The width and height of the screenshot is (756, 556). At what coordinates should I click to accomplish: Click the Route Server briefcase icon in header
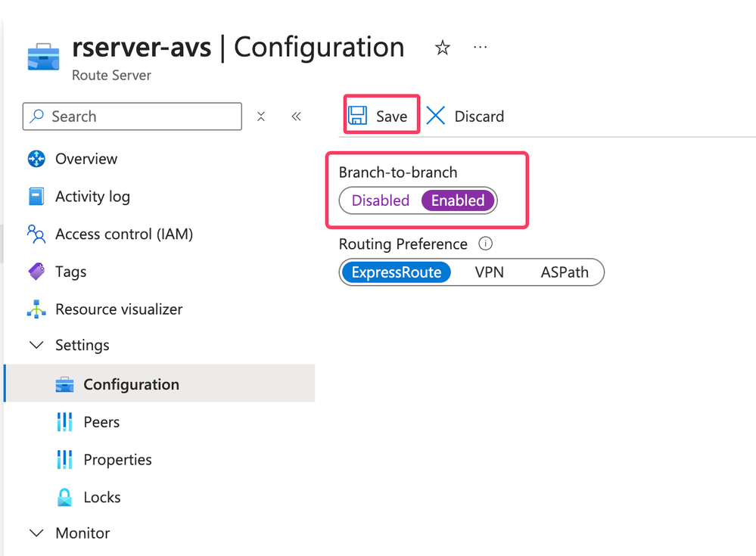coord(43,57)
